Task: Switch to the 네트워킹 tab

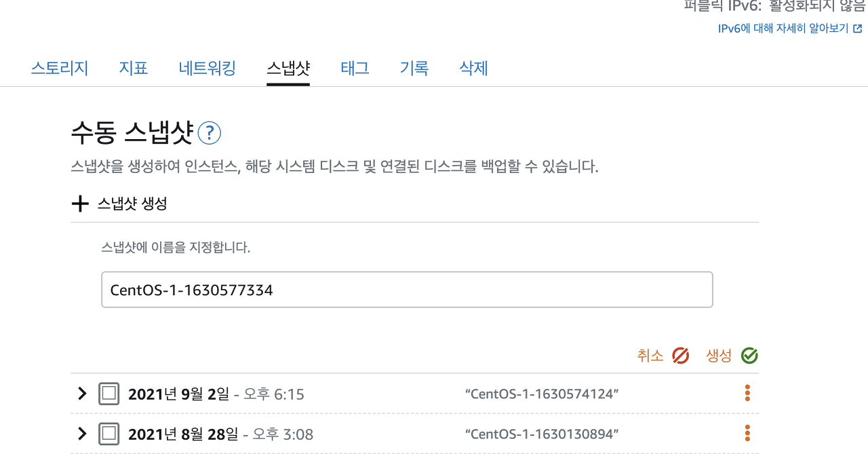Action: click(208, 68)
